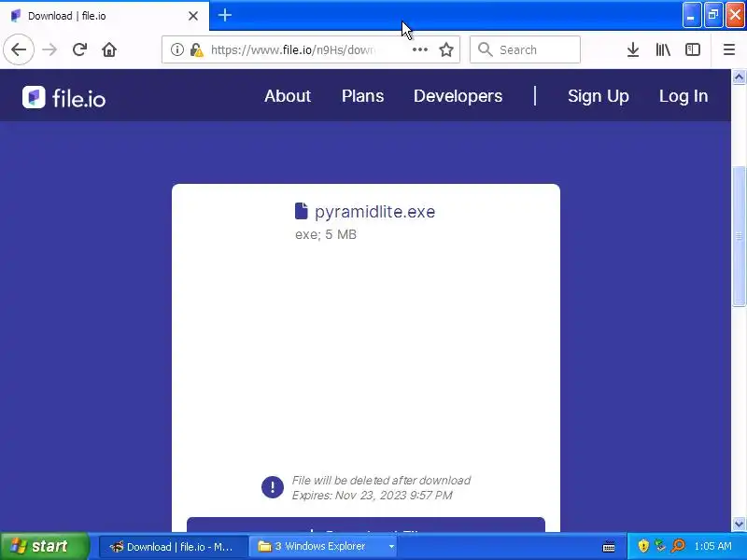Click the scrollbar up arrow
The width and height of the screenshot is (747, 560).
739,77
